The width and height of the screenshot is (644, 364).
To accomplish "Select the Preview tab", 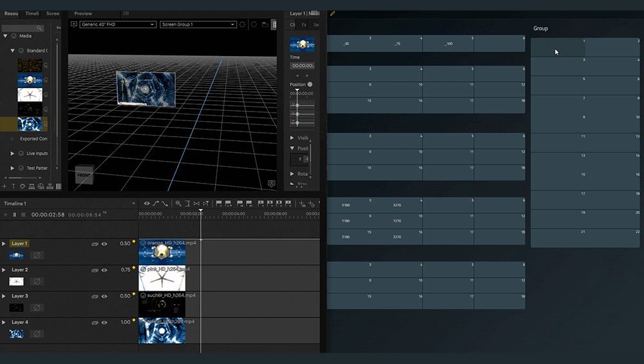I will 83,14.
